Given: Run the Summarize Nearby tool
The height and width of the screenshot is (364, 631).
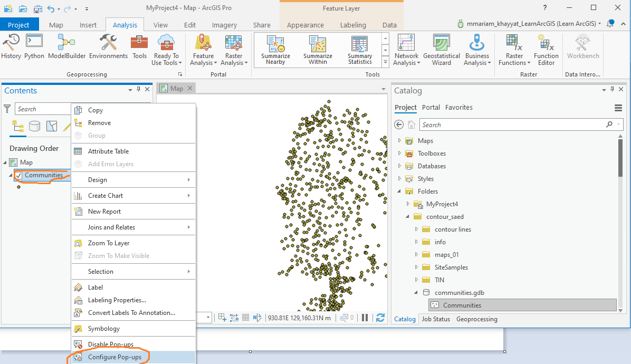Looking at the screenshot, I should click(x=275, y=50).
